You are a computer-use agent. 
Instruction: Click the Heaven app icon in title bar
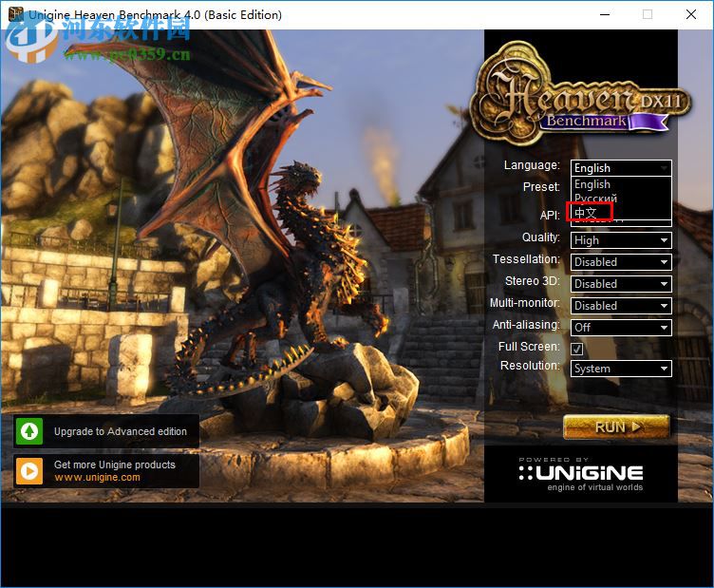15,14
